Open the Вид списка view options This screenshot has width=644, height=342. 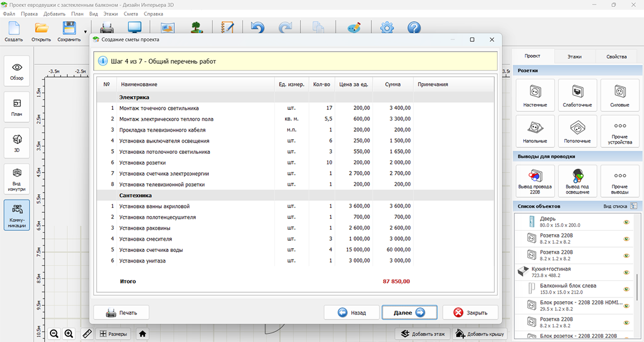(x=633, y=206)
